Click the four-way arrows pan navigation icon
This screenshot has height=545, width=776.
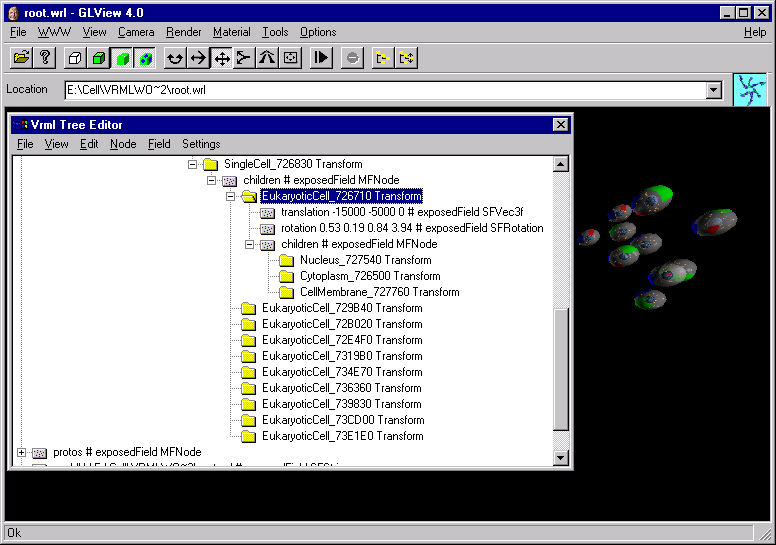tap(221, 58)
